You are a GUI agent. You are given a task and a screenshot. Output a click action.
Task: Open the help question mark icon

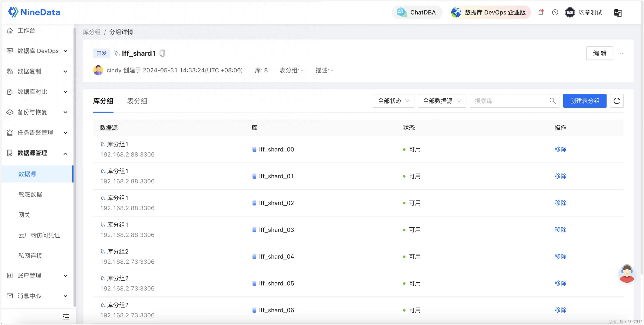point(555,12)
